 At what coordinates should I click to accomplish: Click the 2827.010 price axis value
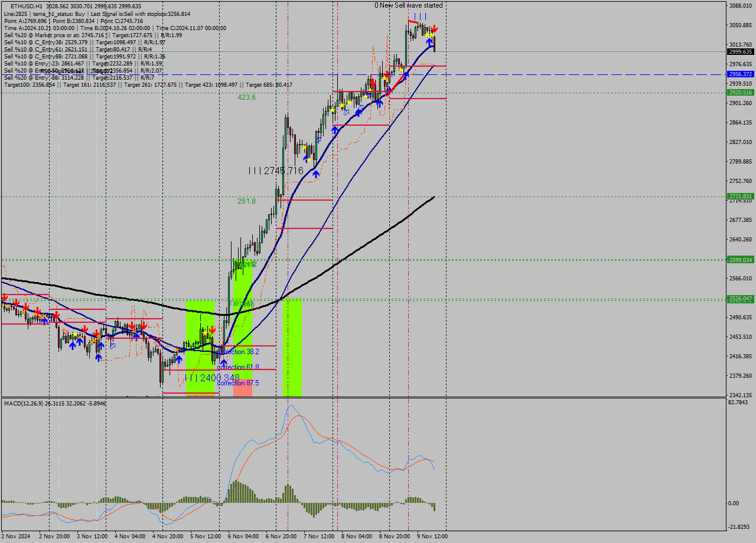(x=741, y=142)
